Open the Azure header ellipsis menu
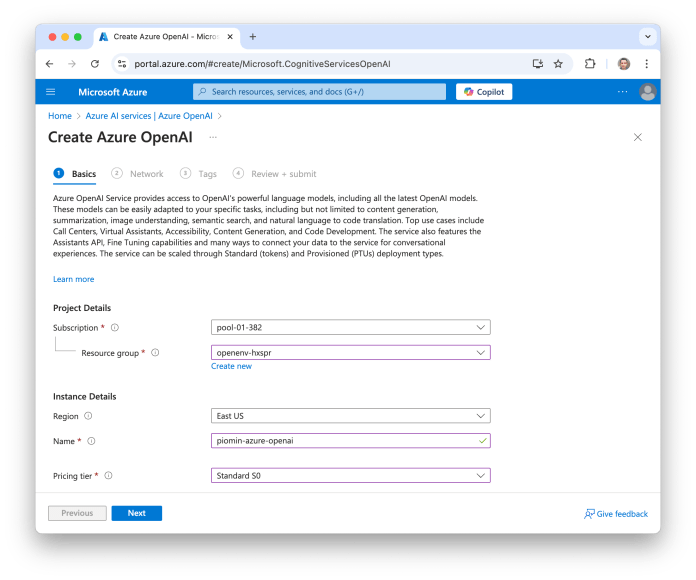Screen dimensions: 696x580 point(622,92)
